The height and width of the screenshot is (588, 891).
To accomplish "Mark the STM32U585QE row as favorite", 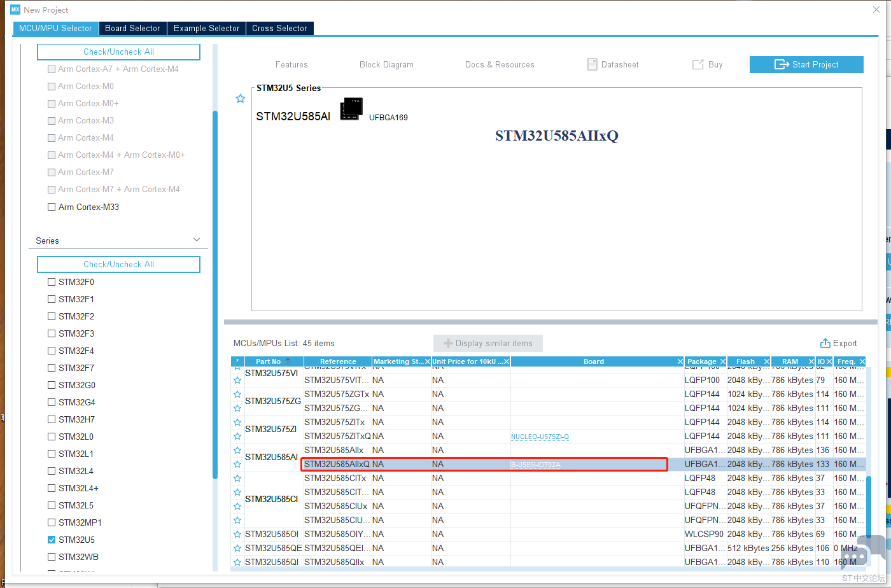I will 237,548.
